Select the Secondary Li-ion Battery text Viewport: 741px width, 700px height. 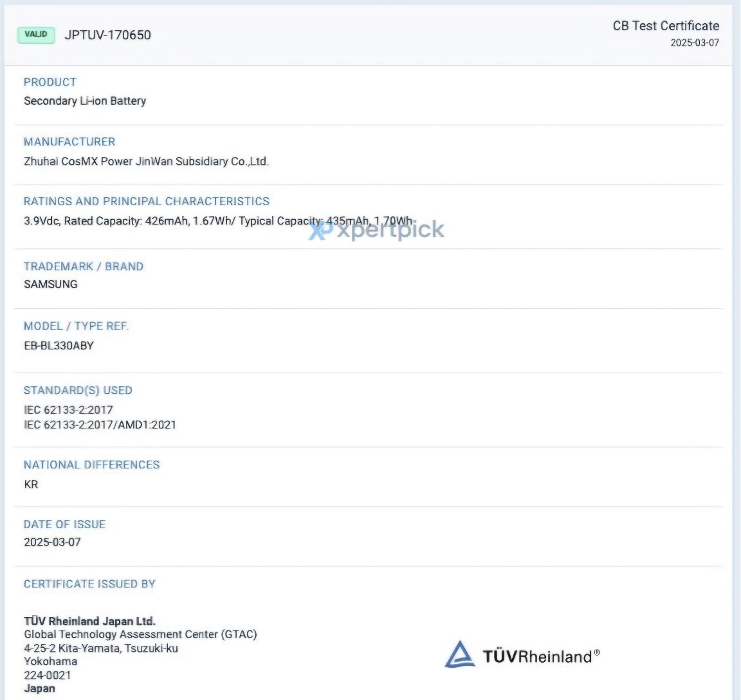coord(85,101)
